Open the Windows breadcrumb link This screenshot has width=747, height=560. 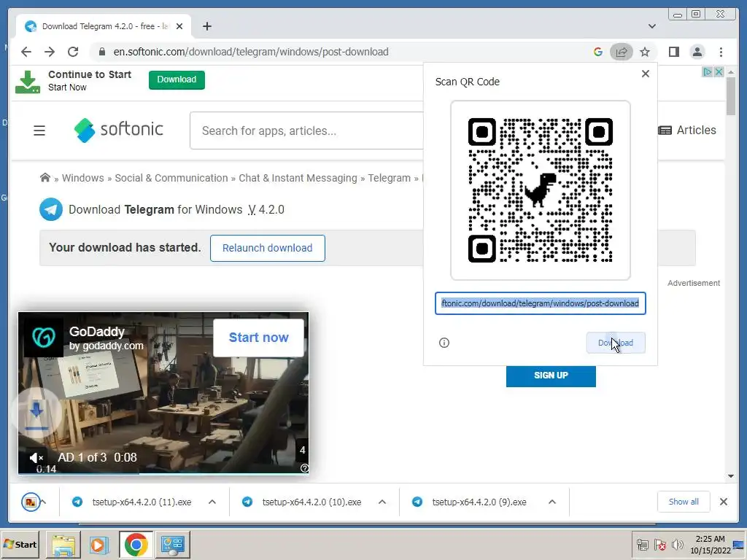tap(83, 178)
